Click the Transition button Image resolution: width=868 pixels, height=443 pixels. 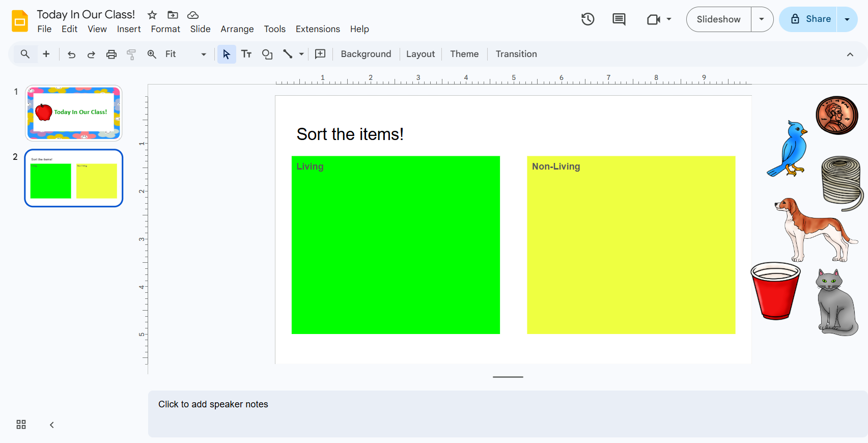coord(516,54)
